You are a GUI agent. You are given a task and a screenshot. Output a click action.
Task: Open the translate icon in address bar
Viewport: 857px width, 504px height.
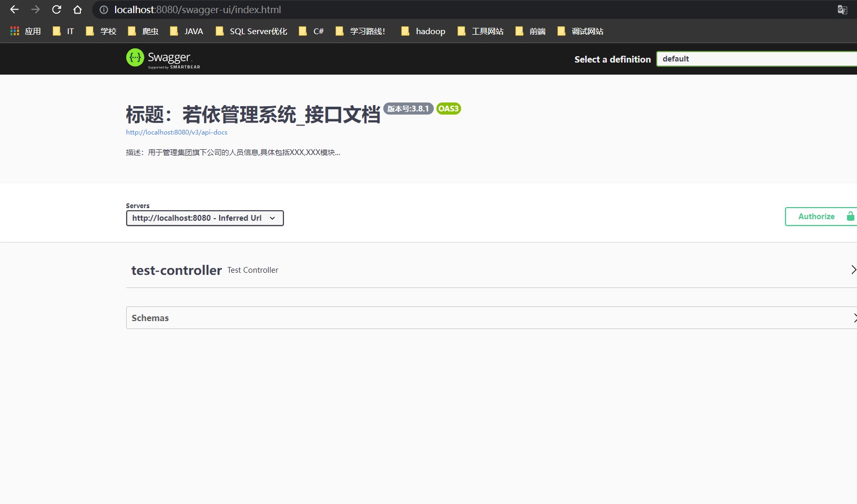[843, 9]
